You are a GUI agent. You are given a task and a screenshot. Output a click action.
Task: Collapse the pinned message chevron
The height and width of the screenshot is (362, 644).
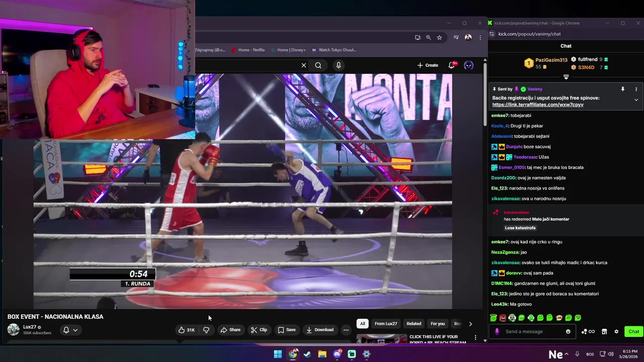pyautogui.click(x=636, y=100)
